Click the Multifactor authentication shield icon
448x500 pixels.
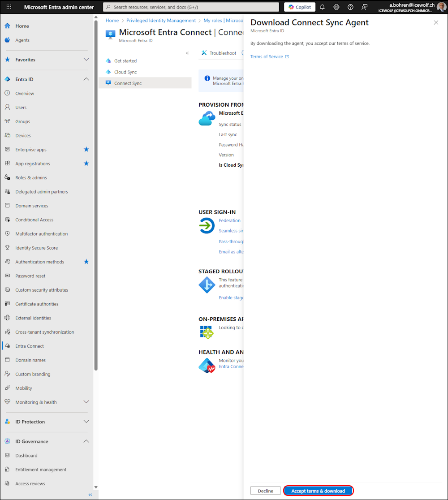(8, 234)
